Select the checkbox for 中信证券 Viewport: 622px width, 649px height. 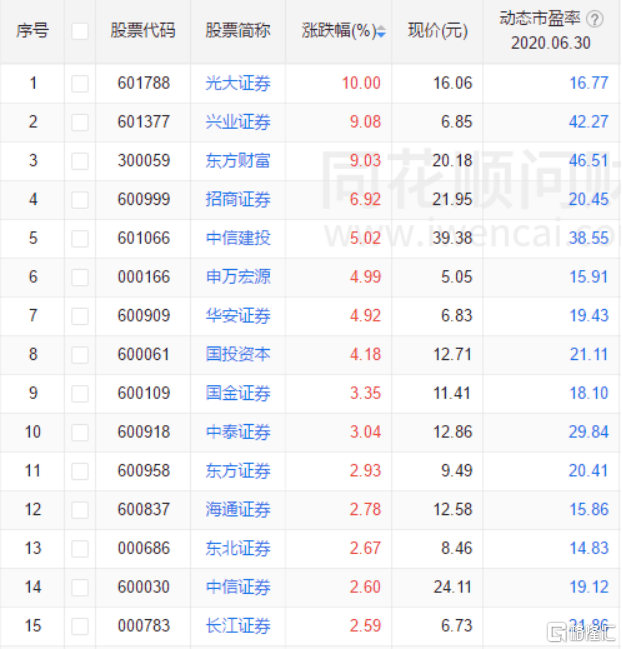pyautogui.click(x=80, y=588)
